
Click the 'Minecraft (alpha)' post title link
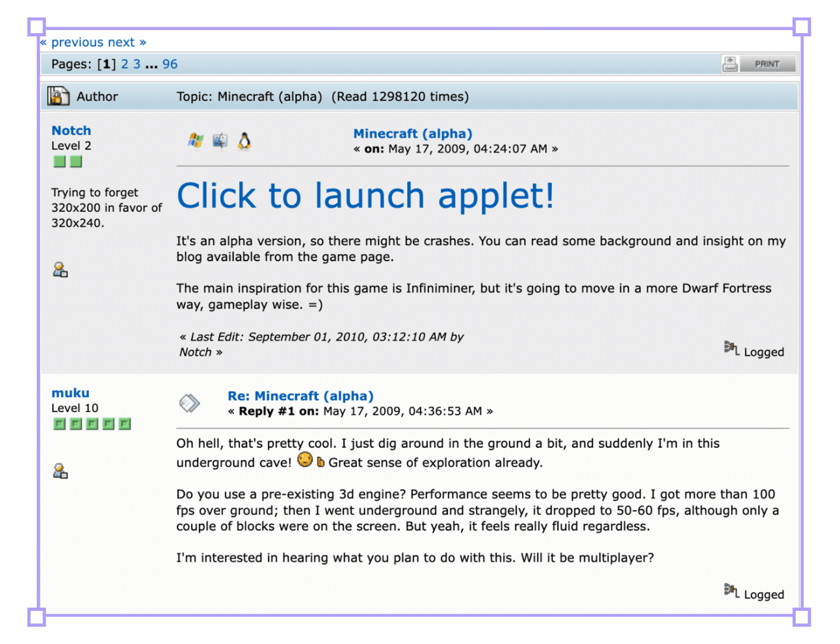click(x=413, y=134)
